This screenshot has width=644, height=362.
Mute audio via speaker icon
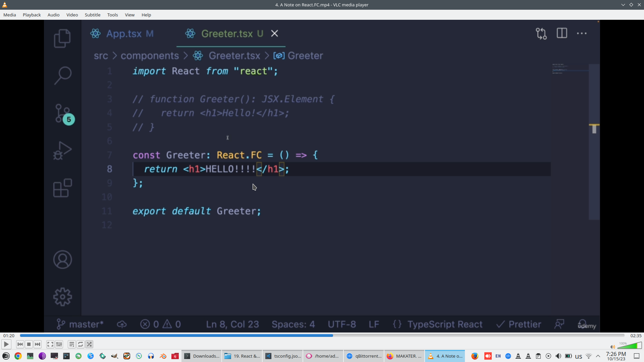[x=612, y=347]
